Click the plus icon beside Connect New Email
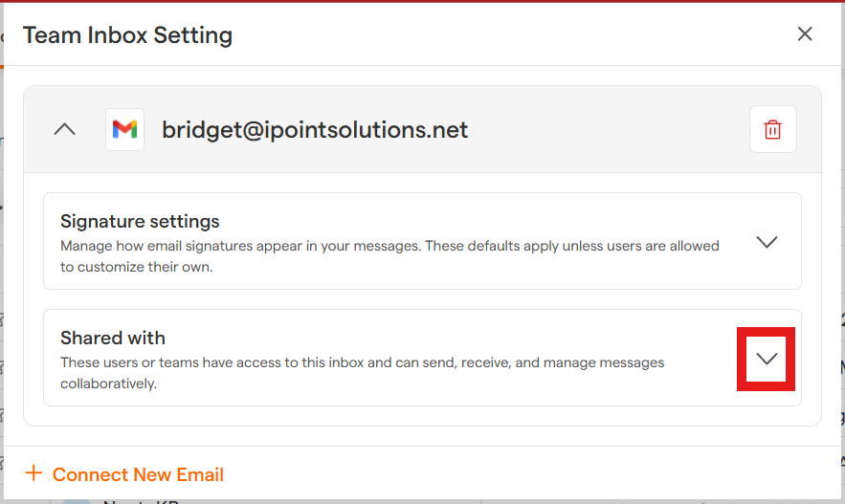The height and width of the screenshot is (504, 845). 34,473
